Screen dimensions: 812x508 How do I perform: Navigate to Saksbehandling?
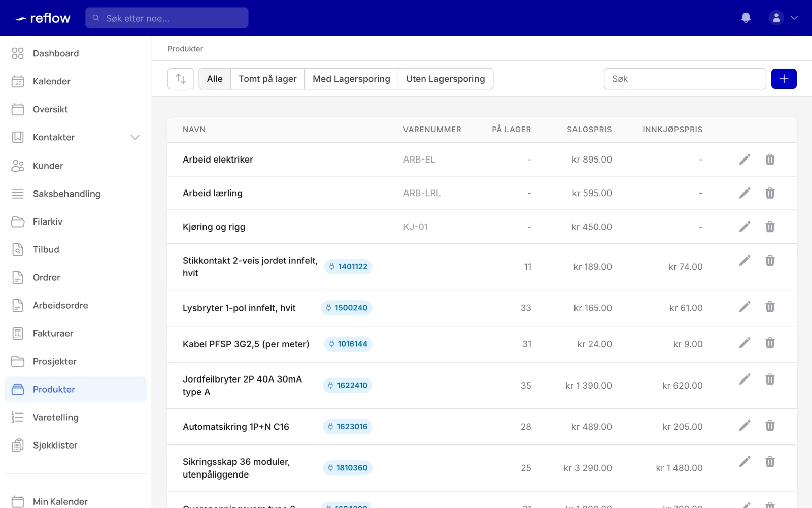(76, 194)
